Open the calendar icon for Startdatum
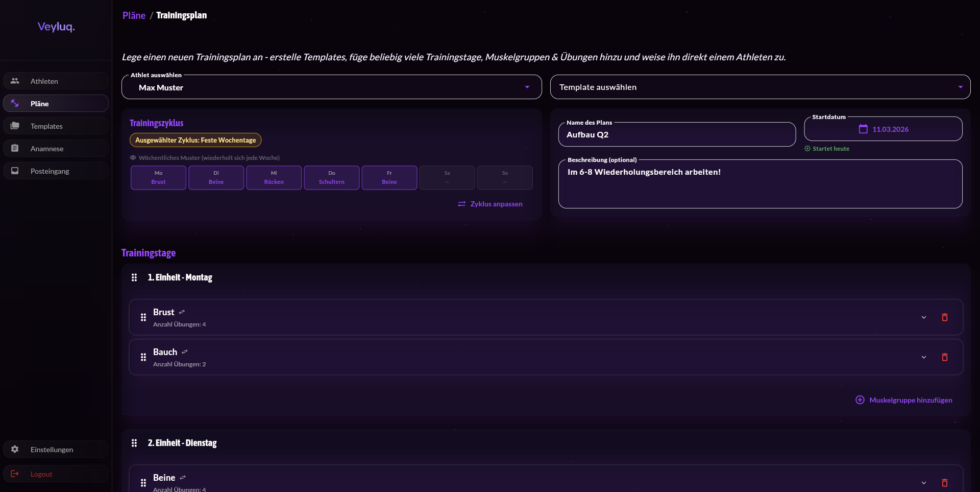The width and height of the screenshot is (980, 492). pyautogui.click(x=863, y=129)
